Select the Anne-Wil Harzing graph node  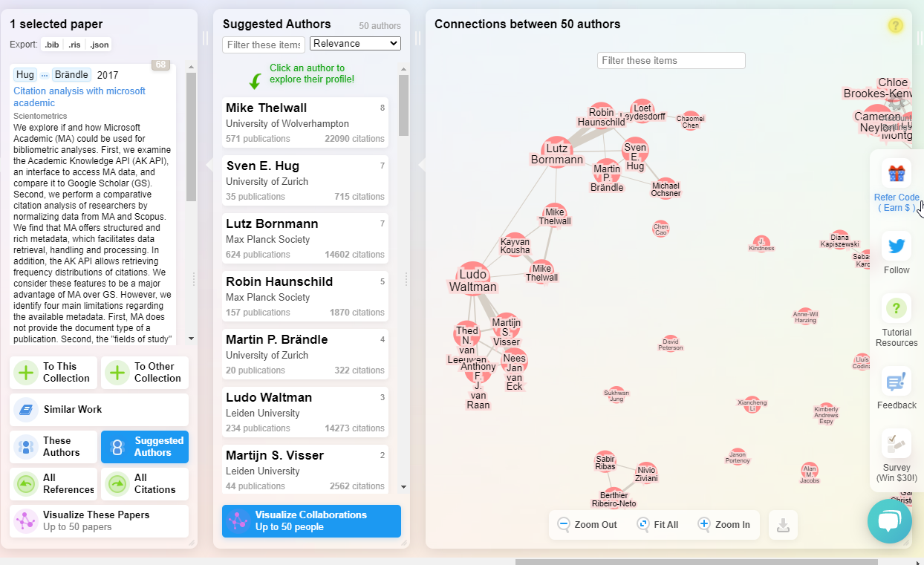tap(805, 316)
